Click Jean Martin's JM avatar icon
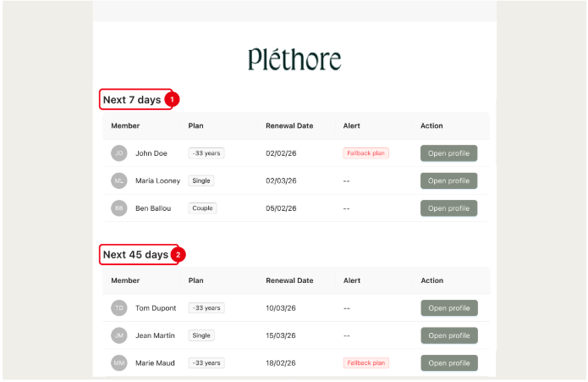This screenshot has height=382, width=588. pos(119,335)
